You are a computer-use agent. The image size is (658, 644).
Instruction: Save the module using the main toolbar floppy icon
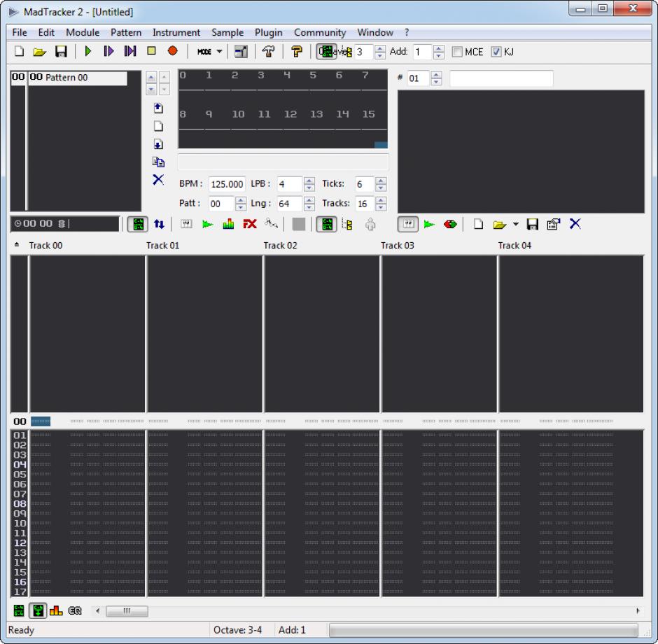coord(61,52)
